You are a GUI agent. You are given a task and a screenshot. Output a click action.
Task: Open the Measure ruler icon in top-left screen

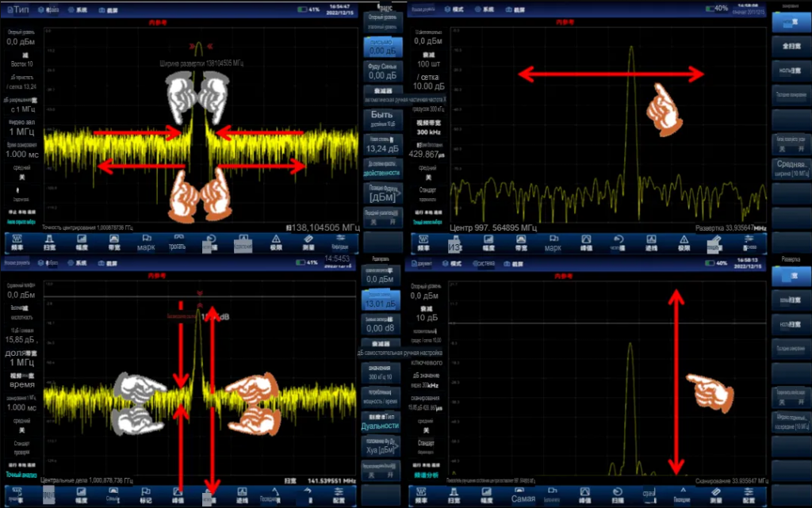tap(308, 242)
